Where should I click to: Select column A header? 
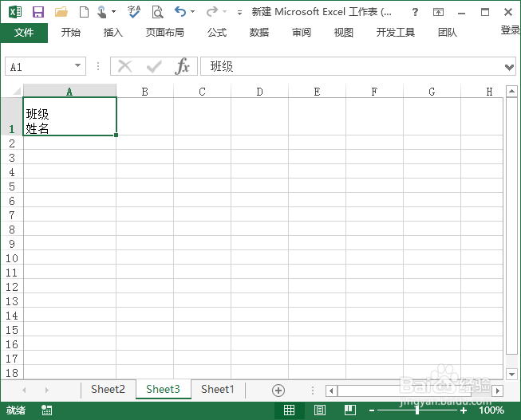(69, 92)
